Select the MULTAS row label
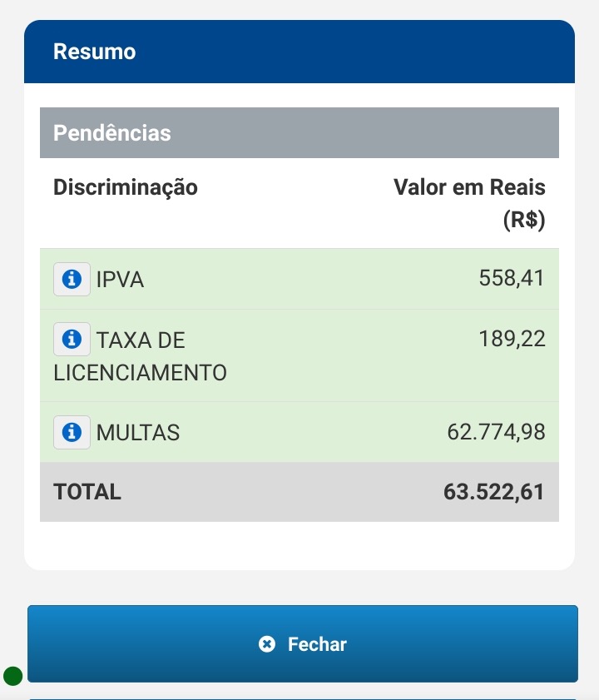Image resolution: width=599 pixels, height=700 pixels. click(x=138, y=433)
